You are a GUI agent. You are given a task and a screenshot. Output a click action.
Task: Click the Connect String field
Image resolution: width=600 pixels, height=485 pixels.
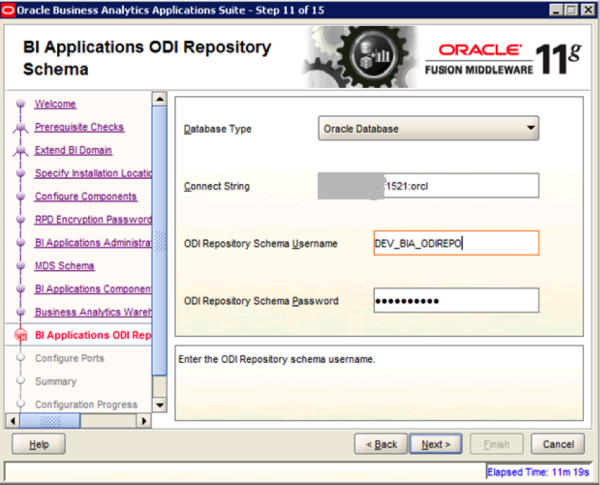[x=428, y=186]
